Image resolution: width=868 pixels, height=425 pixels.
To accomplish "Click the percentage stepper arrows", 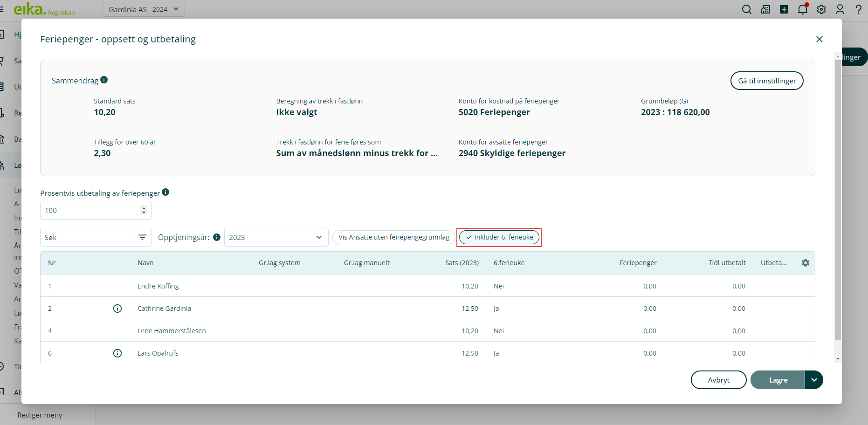I will (x=144, y=211).
